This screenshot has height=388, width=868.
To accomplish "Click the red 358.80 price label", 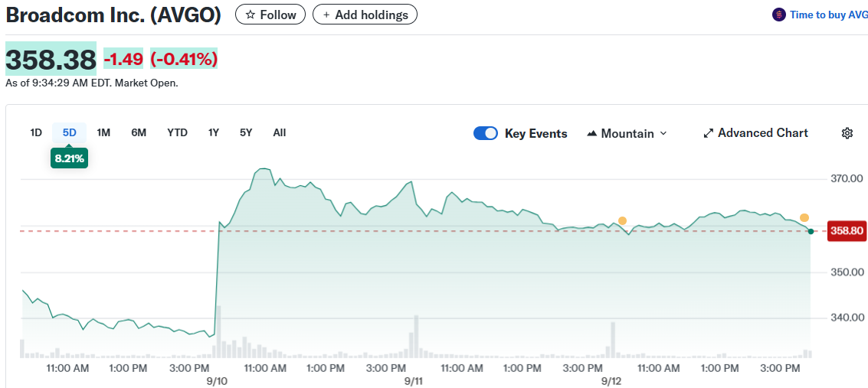I will [x=847, y=230].
